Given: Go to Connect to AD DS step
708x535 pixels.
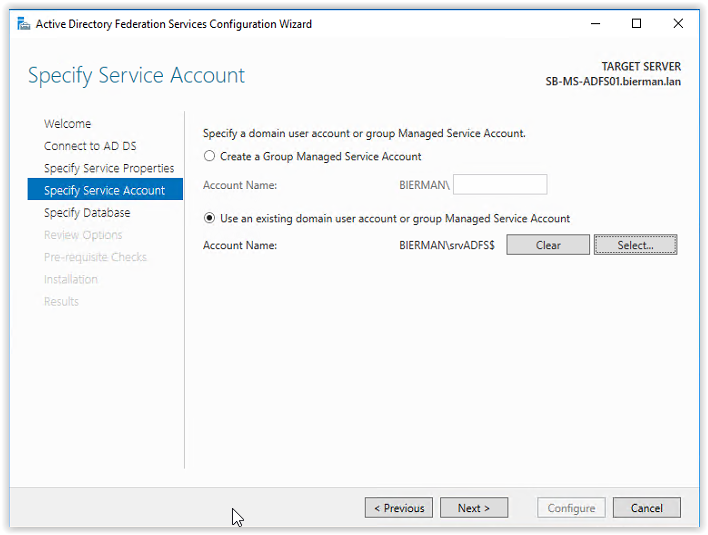Looking at the screenshot, I should [90, 146].
